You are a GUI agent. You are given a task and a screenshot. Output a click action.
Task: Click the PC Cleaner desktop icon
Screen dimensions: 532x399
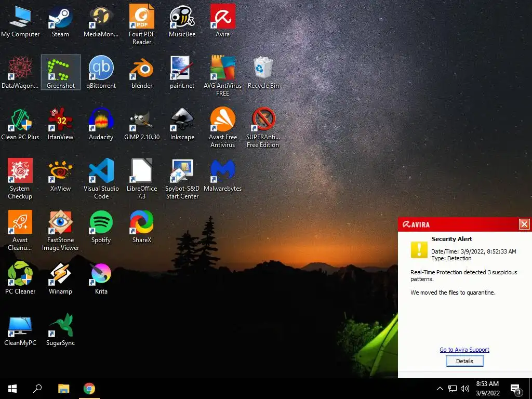(20, 278)
